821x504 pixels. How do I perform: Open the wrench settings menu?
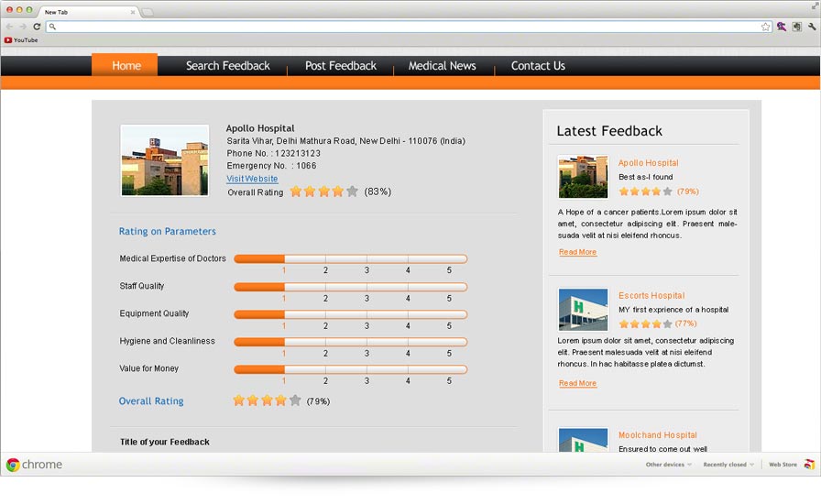click(812, 27)
